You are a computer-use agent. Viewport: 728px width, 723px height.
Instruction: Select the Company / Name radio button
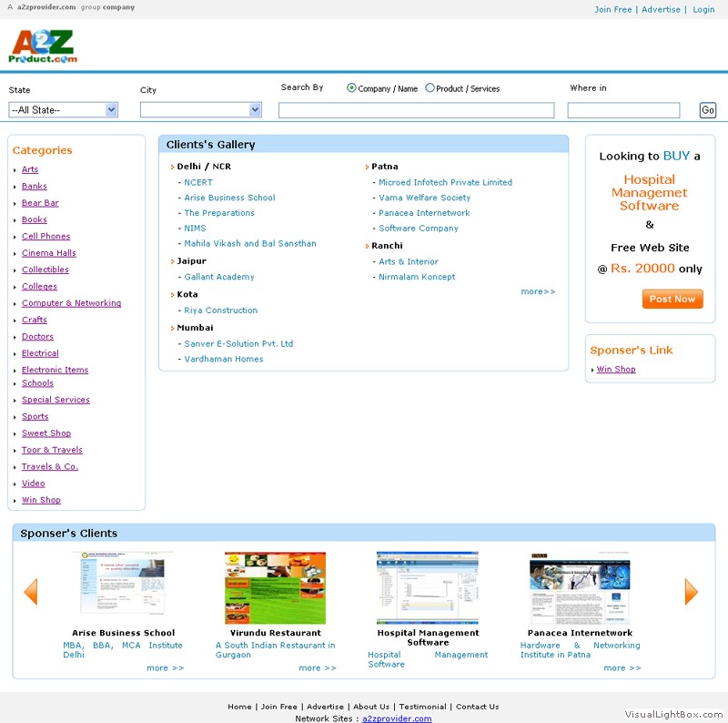pyautogui.click(x=351, y=87)
